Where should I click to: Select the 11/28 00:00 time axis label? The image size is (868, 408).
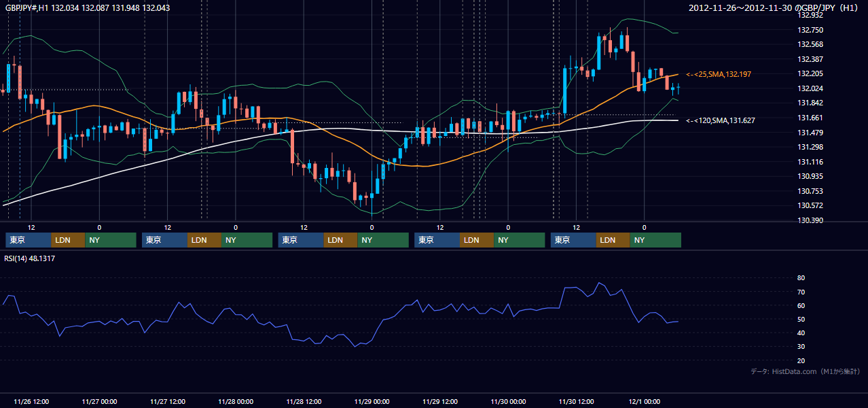tap(236, 401)
